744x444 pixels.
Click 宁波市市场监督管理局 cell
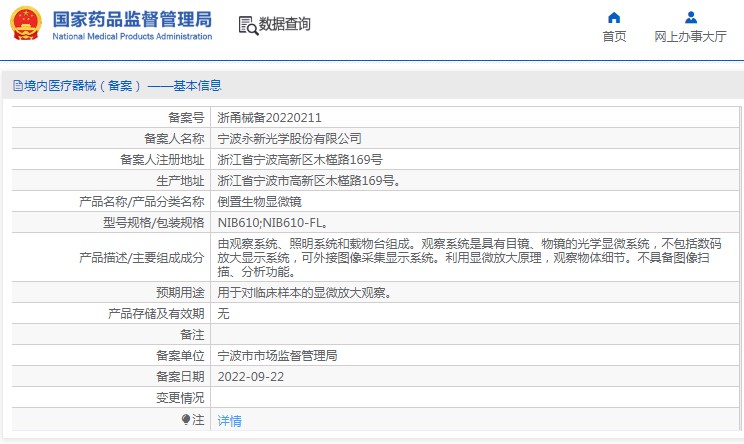[x=277, y=356]
